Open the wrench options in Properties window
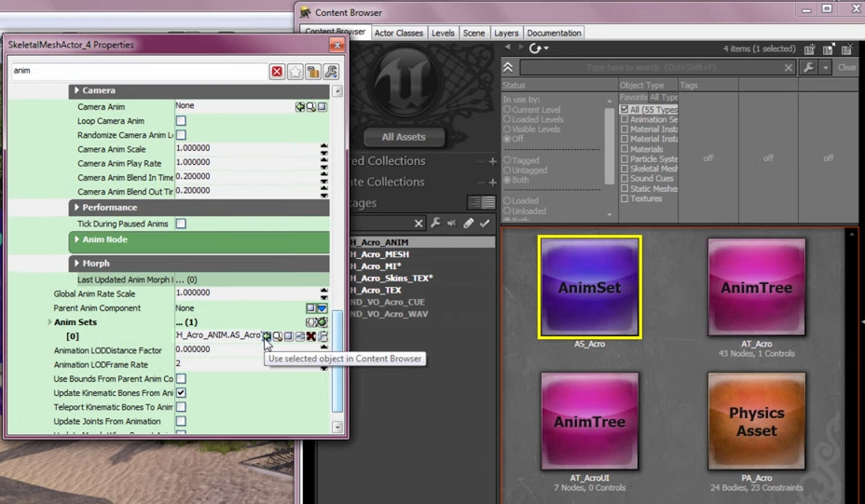Screen dimensions: 865x504 click(331, 72)
